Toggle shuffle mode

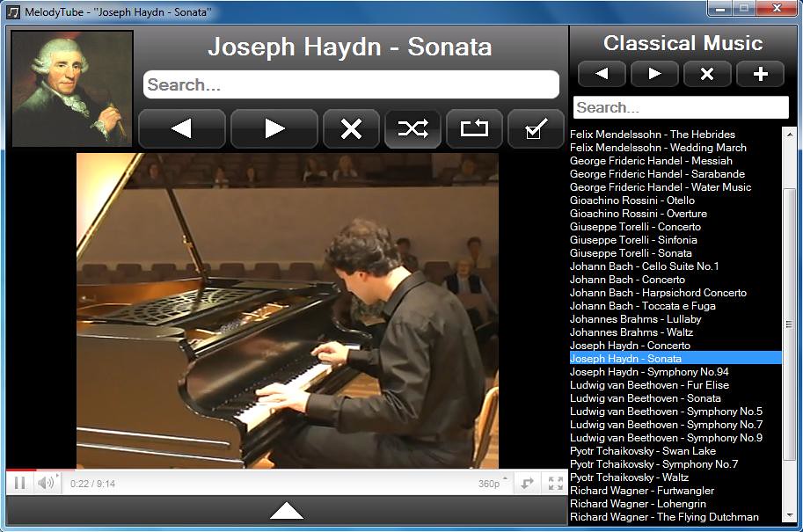pos(412,128)
